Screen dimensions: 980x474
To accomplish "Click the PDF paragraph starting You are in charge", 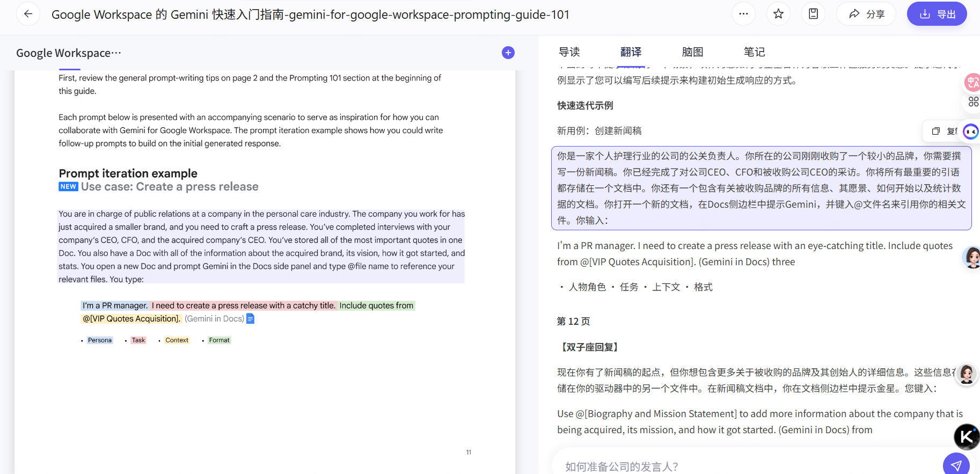I will click(261, 246).
